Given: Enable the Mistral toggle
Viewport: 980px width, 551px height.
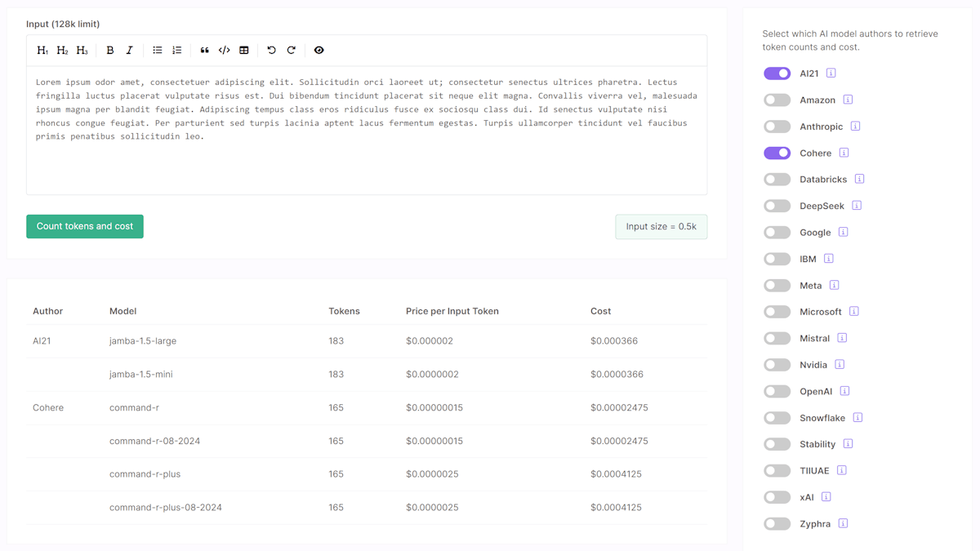Looking at the screenshot, I should point(777,338).
